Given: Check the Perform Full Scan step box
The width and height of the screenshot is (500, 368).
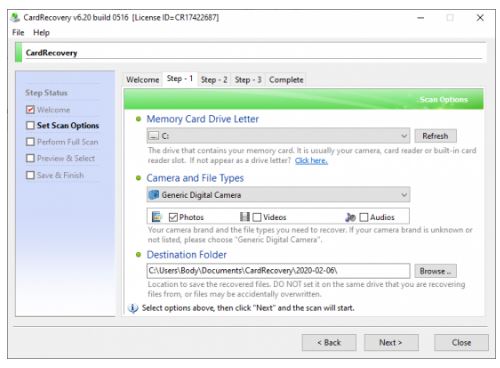Looking at the screenshot, I should (x=30, y=142).
